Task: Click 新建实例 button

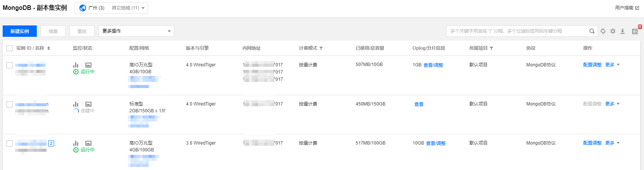Action: (20, 31)
